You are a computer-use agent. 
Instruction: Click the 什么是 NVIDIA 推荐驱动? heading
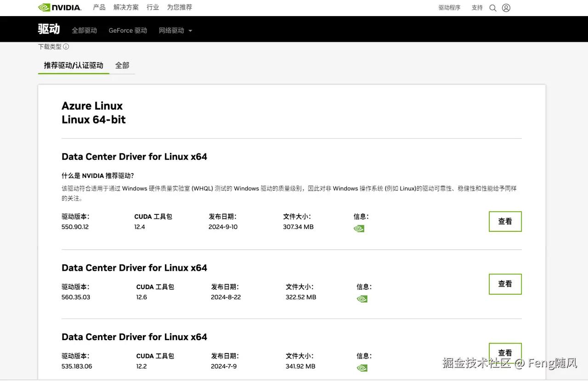click(x=98, y=176)
